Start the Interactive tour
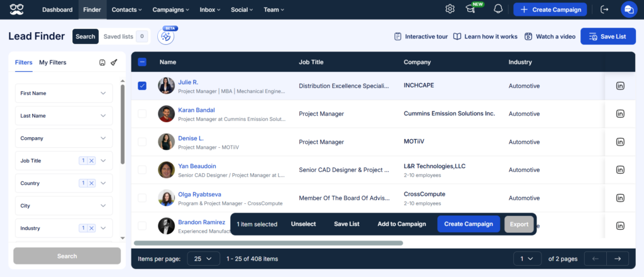 tap(421, 37)
